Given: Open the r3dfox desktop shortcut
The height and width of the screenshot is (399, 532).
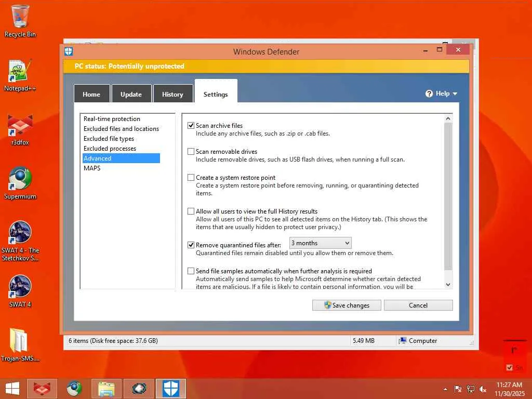Looking at the screenshot, I should (x=20, y=129).
